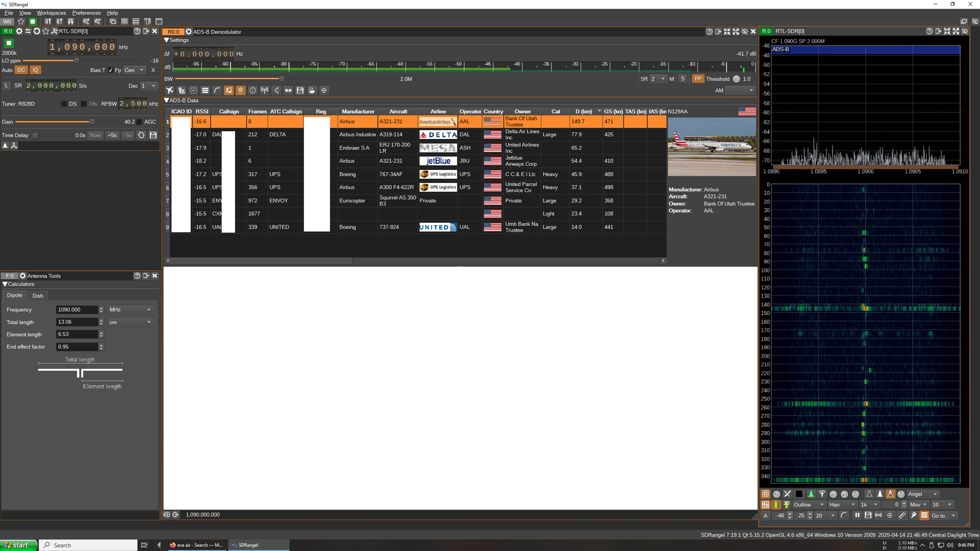Pause the spectrum display

(x=857, y=515)
